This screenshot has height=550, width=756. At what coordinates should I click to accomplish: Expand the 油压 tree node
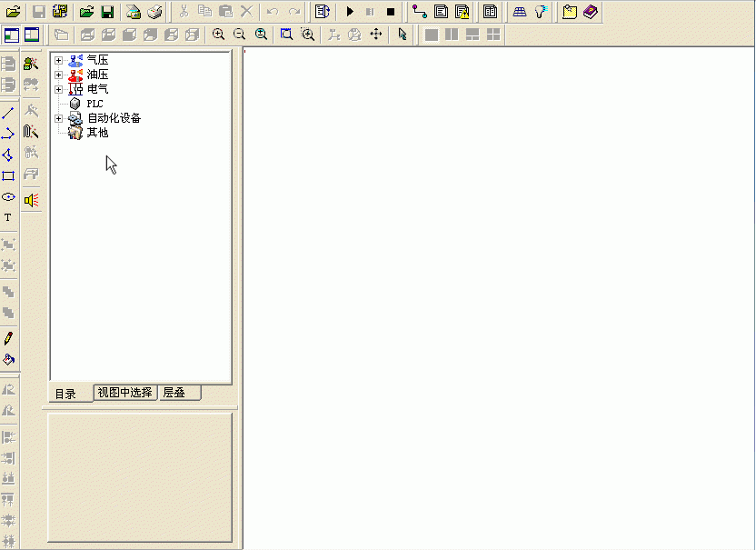pos(59,75)
